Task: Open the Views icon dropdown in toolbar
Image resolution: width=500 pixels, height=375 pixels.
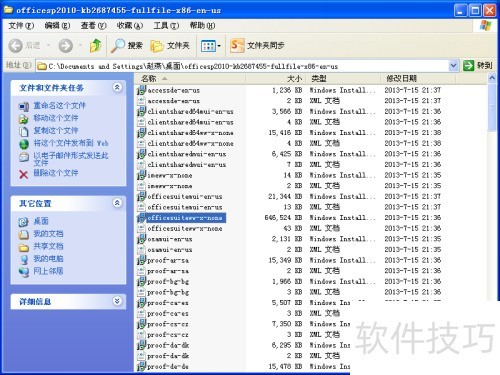Action: tap(211, 46)
